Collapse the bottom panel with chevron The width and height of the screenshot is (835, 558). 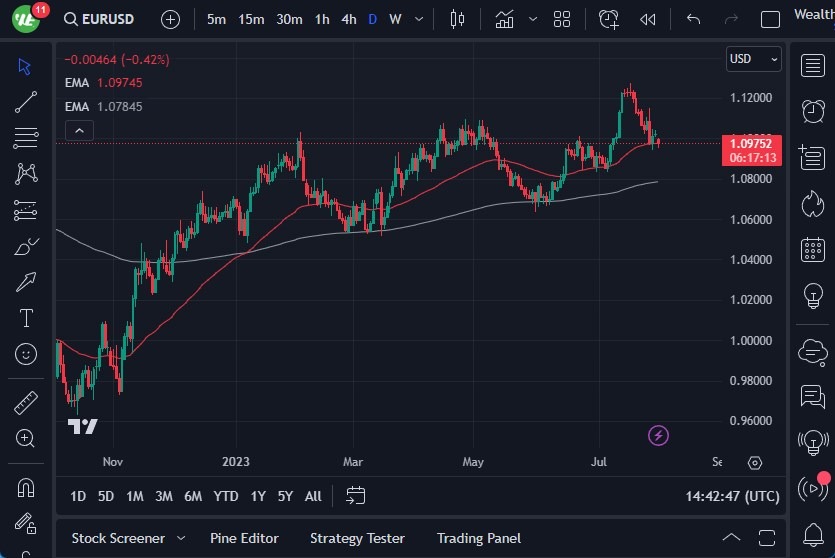[731, 538]
